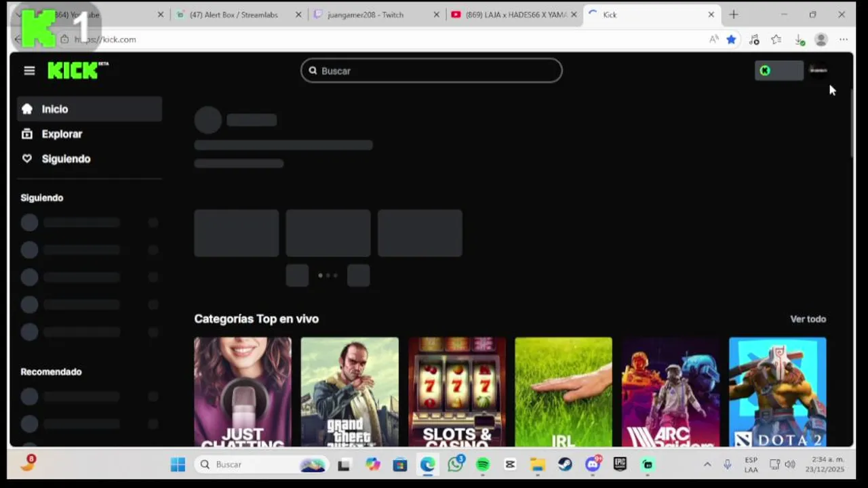Open the user avatar menu
868x488 pixels.
point(818,70)
